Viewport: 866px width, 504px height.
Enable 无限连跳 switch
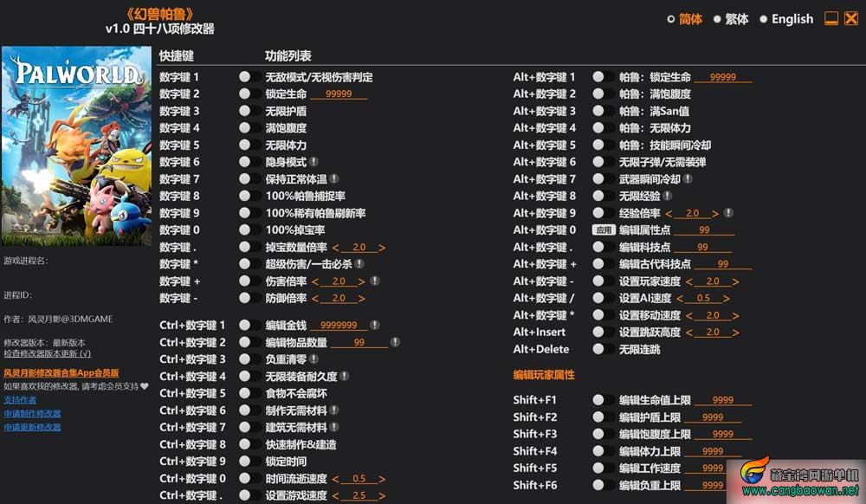coord(603,349)
